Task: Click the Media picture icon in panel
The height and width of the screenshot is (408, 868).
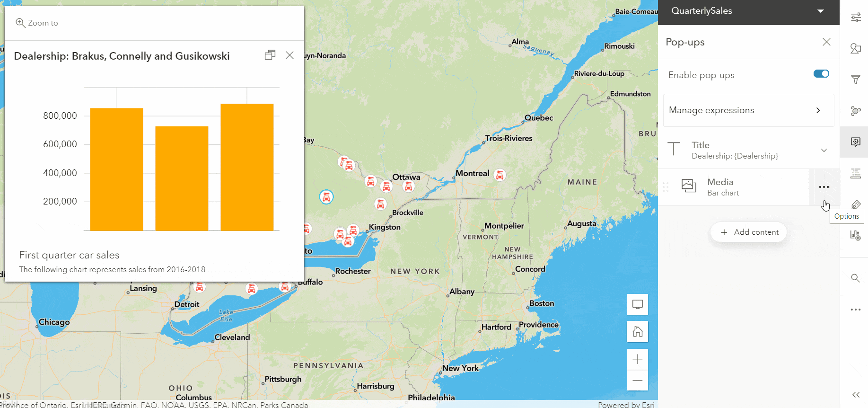Action: tap(689, 186)
